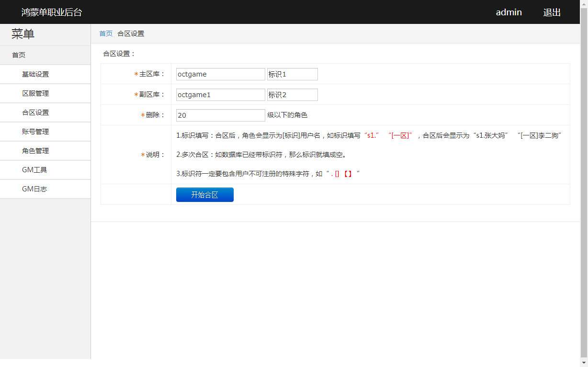Viewport: 588px width, 367px height.
Task: Open 账号管理 menu item
Action: click(x=35, y=132)
